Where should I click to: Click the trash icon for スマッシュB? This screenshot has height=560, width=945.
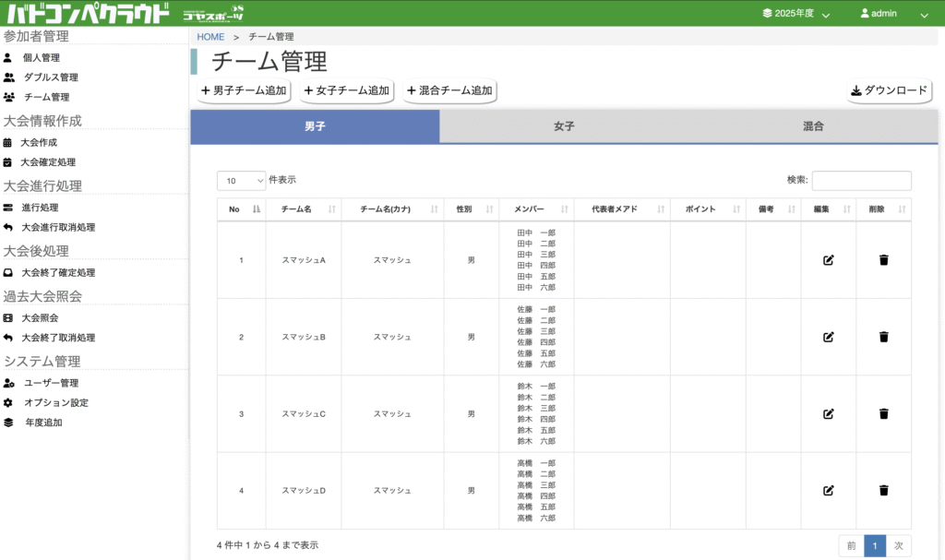point(883,337)
